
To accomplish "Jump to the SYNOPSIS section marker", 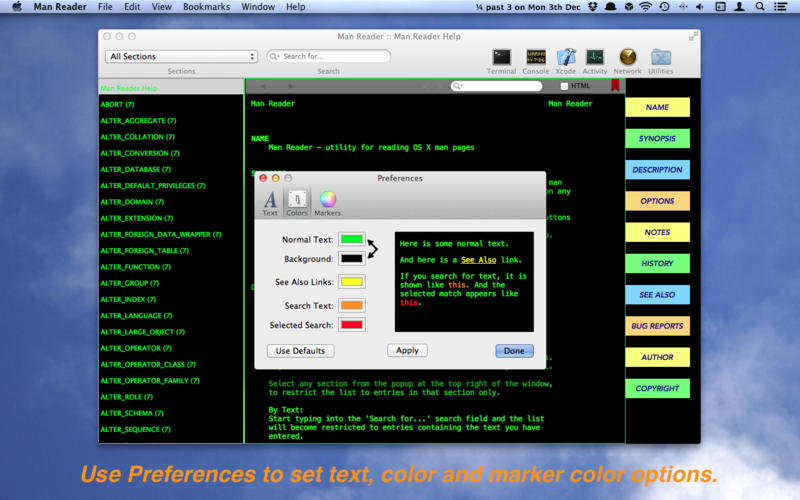I will [657, 138].
